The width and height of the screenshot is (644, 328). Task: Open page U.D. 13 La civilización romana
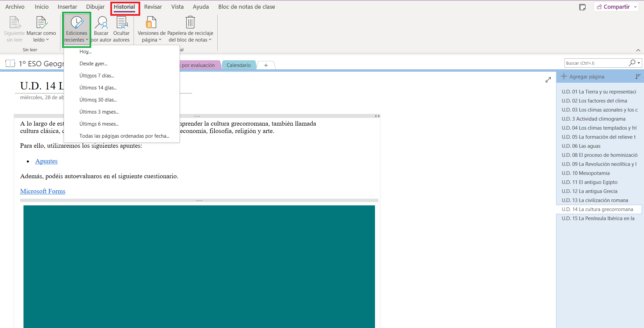coord(599,200)
